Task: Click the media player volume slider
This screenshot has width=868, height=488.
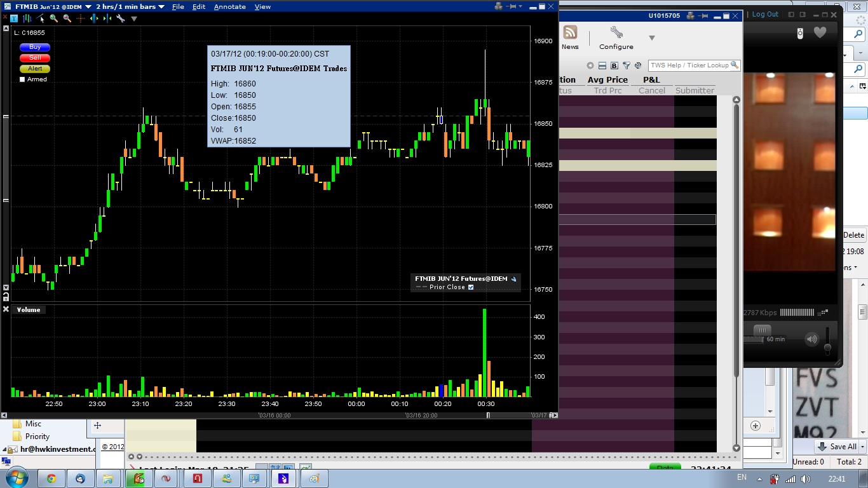Action: tap(827, 340)
